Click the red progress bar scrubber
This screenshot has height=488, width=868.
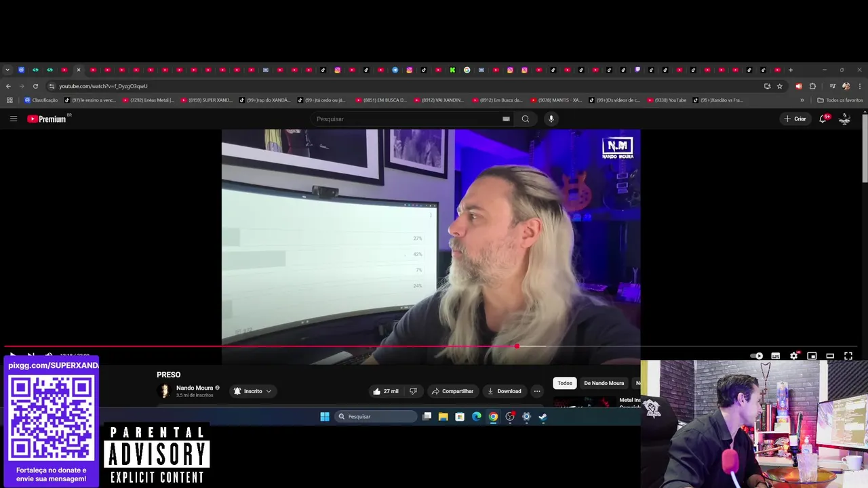point(517,346)
